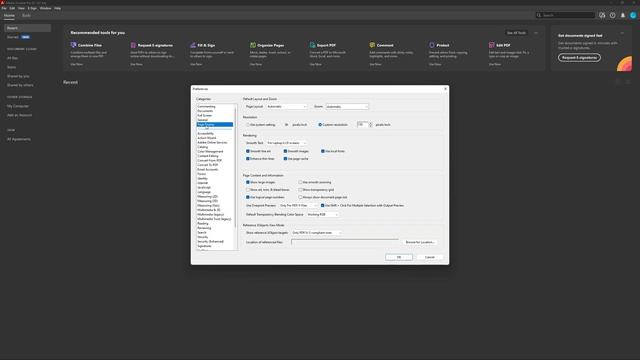Toggle the Smooth line art checkbox
640x360 pixels.
pos(248,151)
